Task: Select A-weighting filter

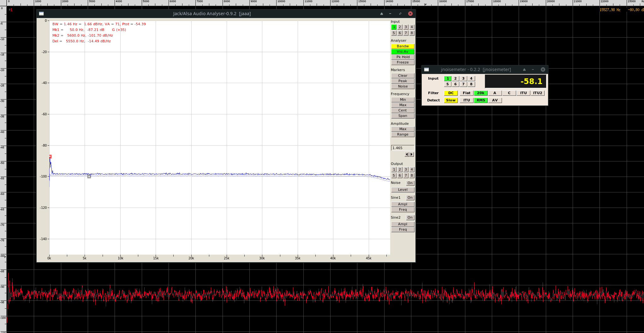Action: coord(495,93)
